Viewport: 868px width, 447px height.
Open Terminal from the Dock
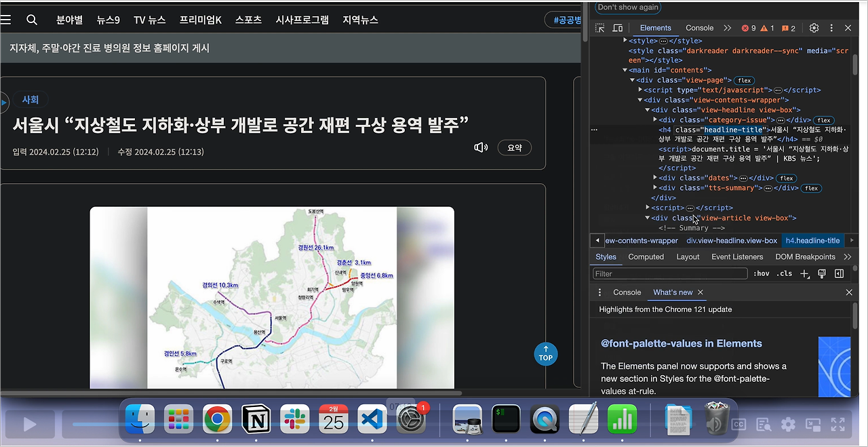pyautogui.click(x=506, y=420)
